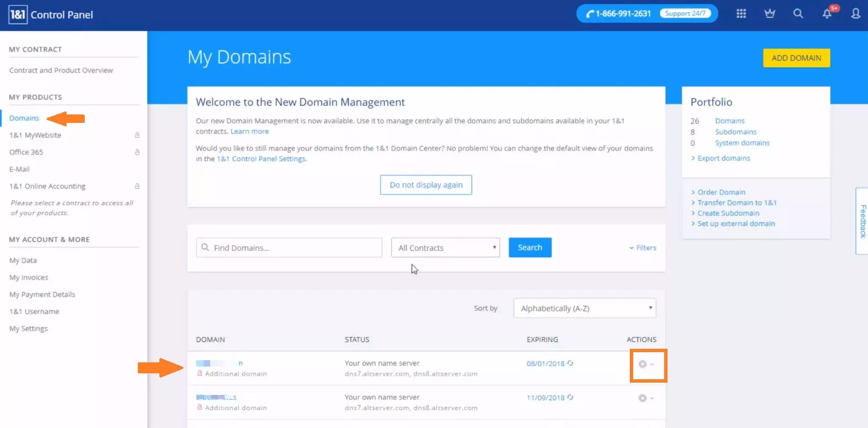Viewport: 868px width, 428px height.
Task: Open My Payment Details
Action: coord(42,295)
